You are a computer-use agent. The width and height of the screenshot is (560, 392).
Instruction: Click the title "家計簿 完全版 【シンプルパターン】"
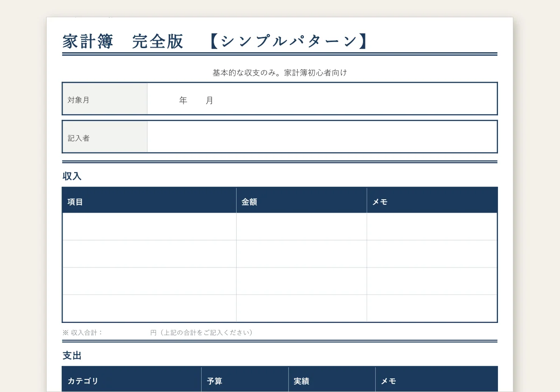tap(216, 42)
